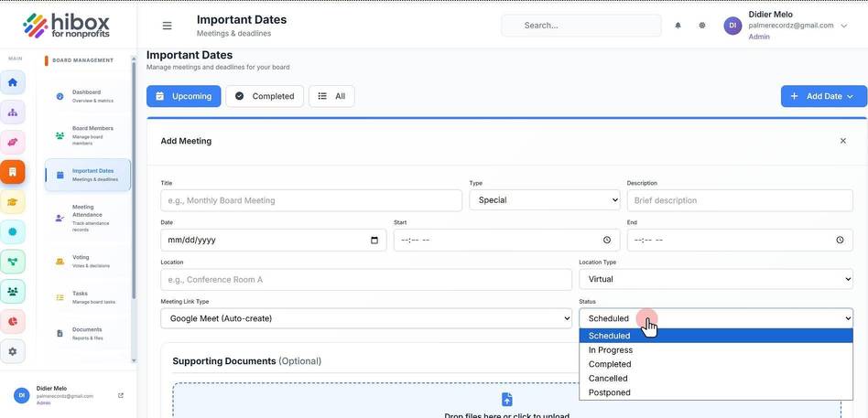Open the home icon in main sidebar
Viewport: 868px width, 418px height.
pyautogui.click(x=13, y=82)
